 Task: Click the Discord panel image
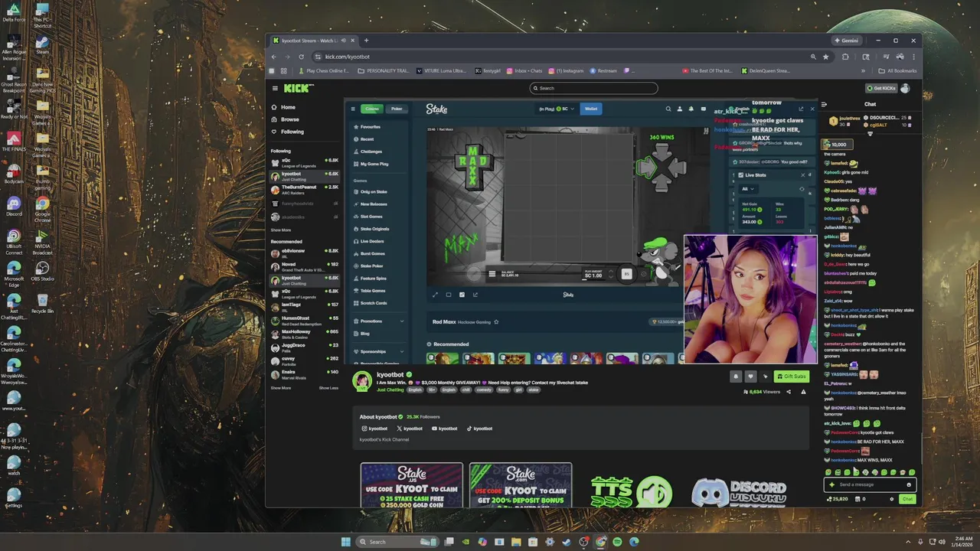coord(739,492)
